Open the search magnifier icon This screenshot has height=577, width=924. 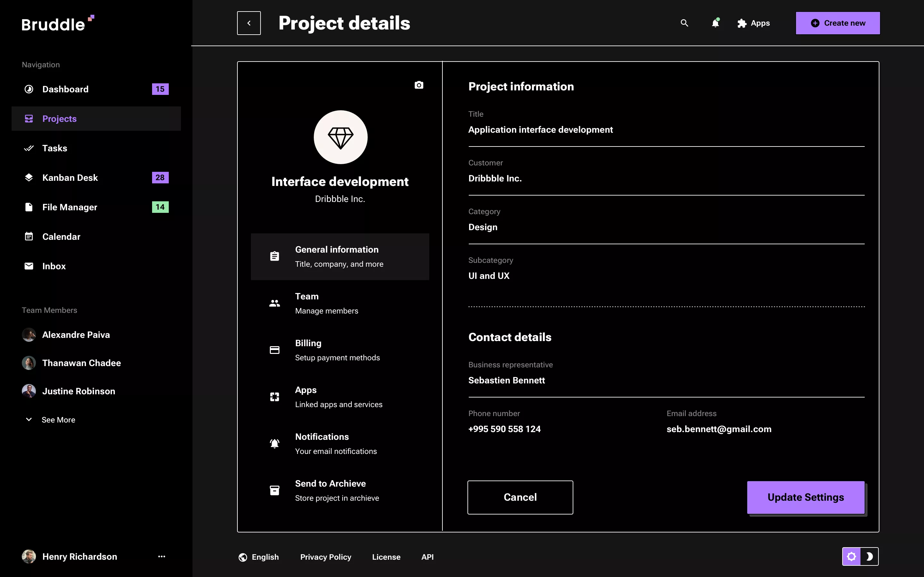click(684, 23)
